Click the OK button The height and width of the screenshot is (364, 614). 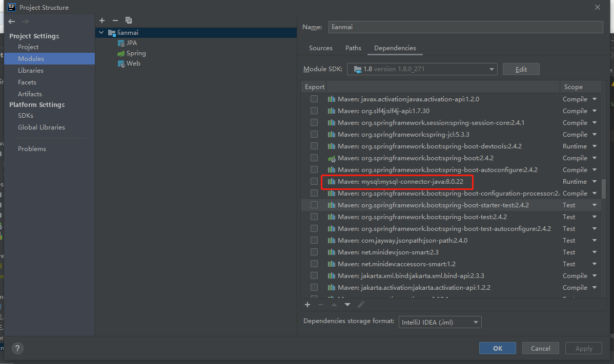click(x=497, y=348)
